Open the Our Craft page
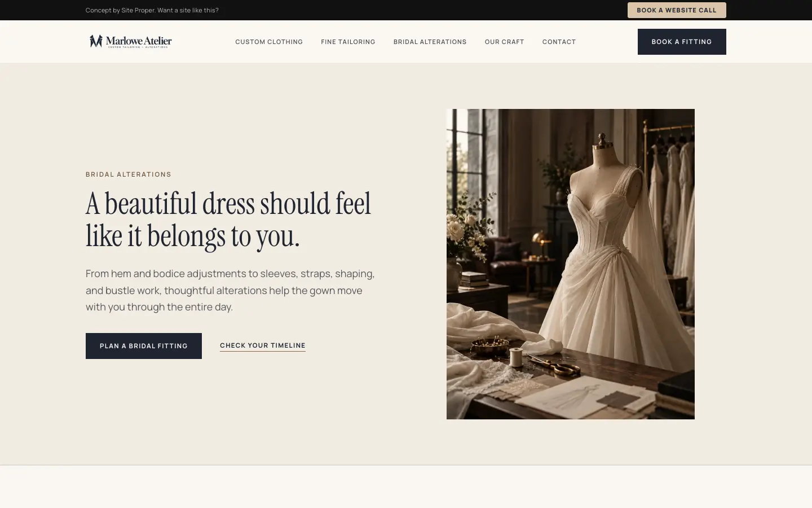The height and width of the screenshot is (508, 812). pyautogui.click(x=504, y=42)
